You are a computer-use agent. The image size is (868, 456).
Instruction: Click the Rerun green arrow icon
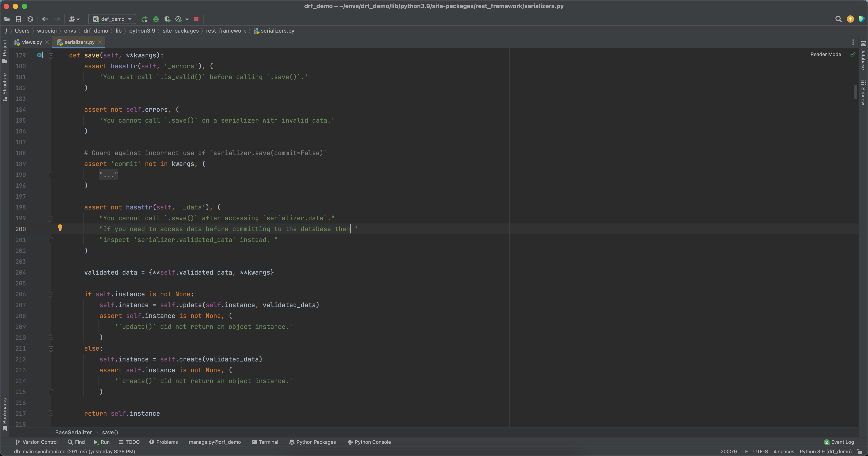pos(144,19)
